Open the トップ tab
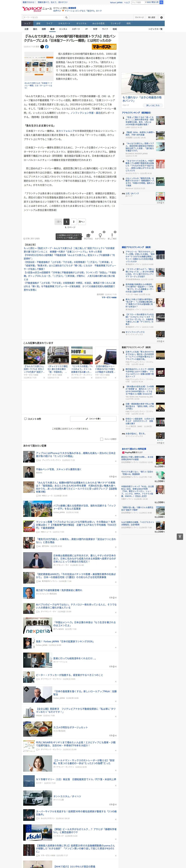The width and height of the screenshot is (186, 868). pyautogui.click(x=27, y=24)
